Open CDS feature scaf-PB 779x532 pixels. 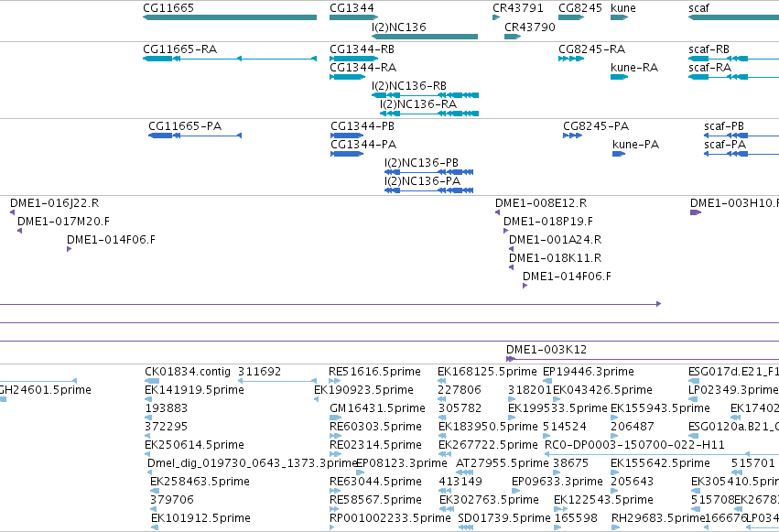coord(724,126)
